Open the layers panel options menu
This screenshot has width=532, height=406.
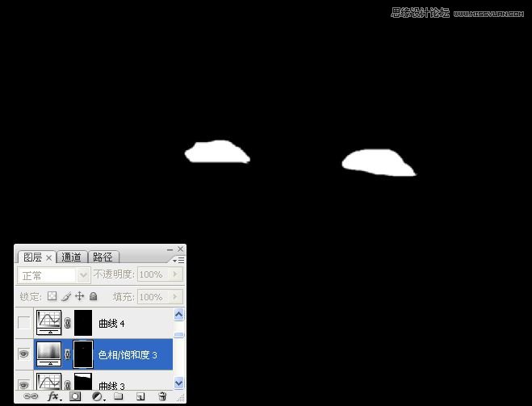179,260
